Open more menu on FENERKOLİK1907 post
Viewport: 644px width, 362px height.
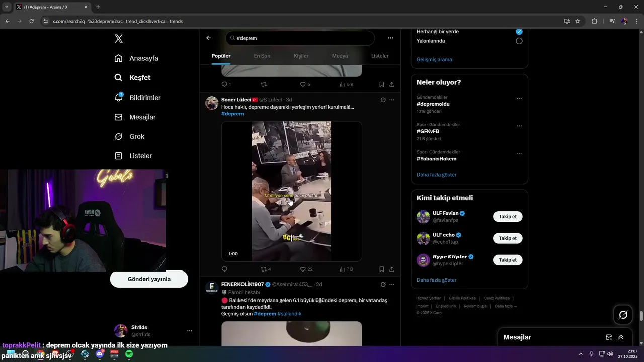(x=392, y=284)
